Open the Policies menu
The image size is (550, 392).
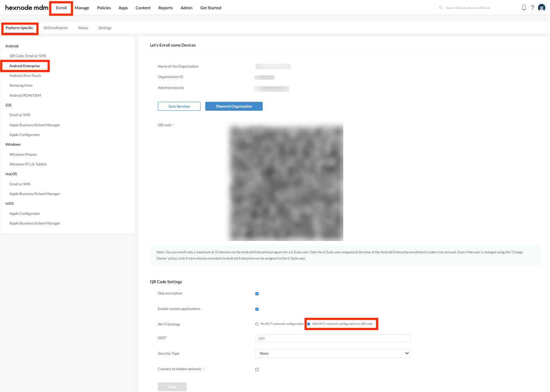[104, 8]
